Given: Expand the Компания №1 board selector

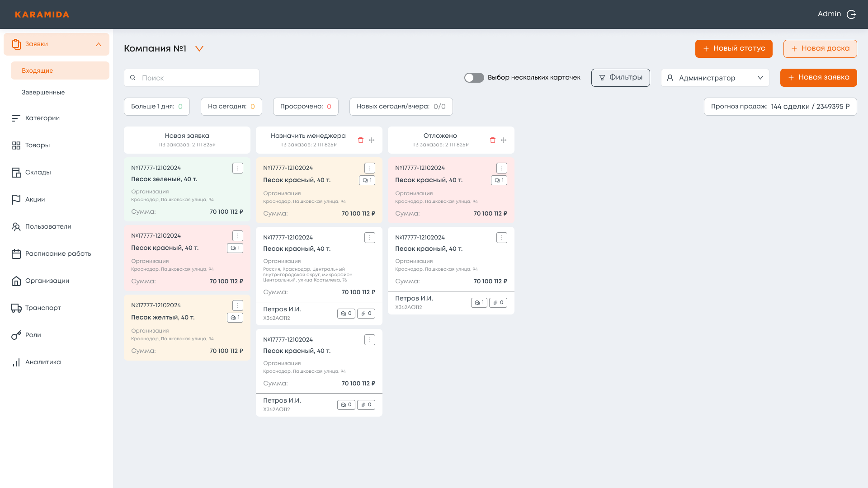Looking at the screenshot, I should tap(199, 49).
